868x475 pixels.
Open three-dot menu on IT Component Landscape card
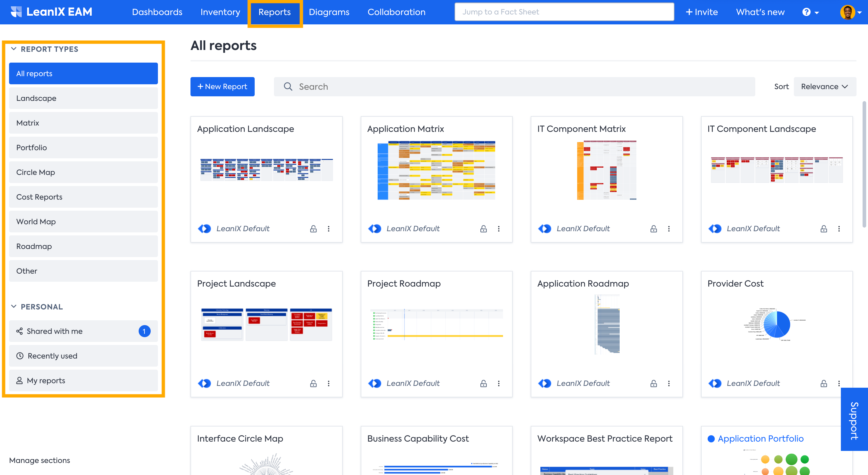[x=839, y=229]
